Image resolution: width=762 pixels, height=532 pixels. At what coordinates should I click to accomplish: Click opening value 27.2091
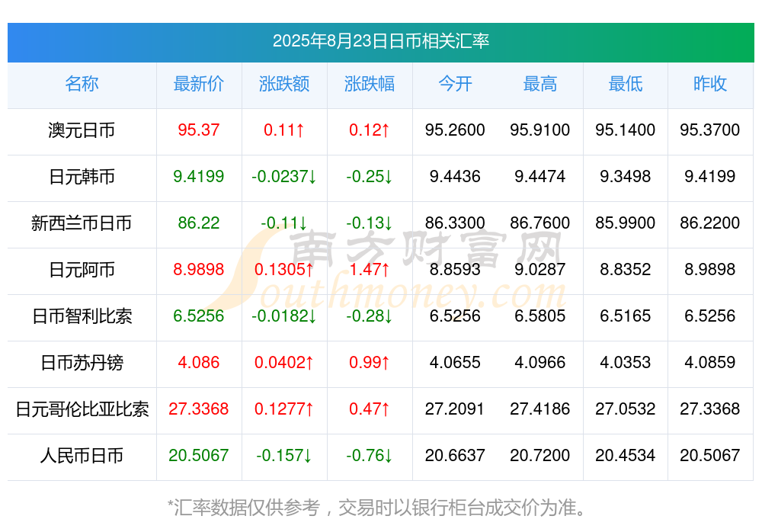pos(455,409)
